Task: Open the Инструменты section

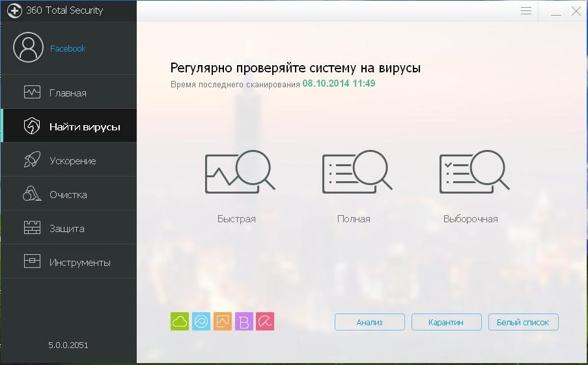Action: 68,261
